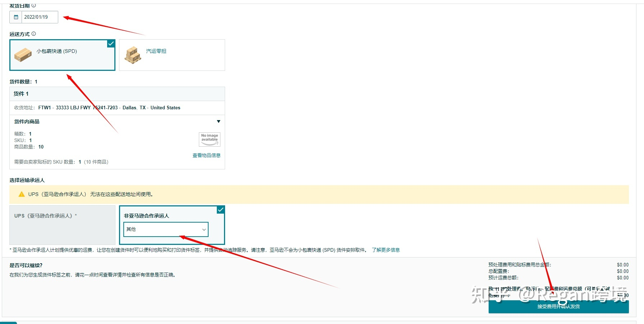The width and height of the screenshot is (644, 324).
Task: Click the FTW1 Dallas ship-to address text
Action: pos(109,108)
